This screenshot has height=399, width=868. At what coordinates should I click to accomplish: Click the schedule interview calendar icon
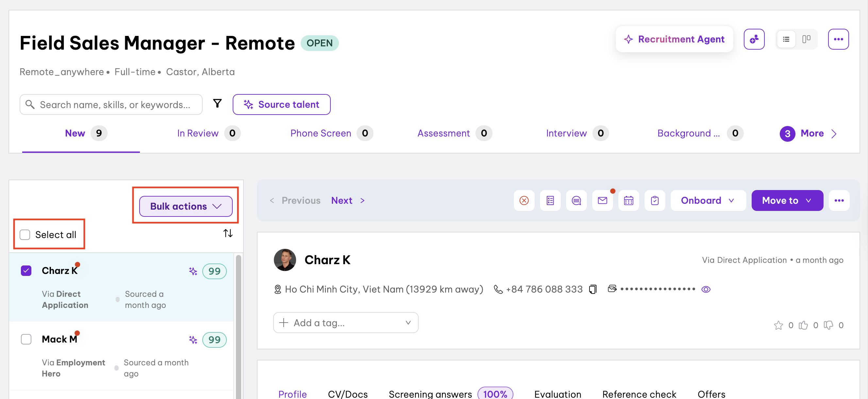628,201
